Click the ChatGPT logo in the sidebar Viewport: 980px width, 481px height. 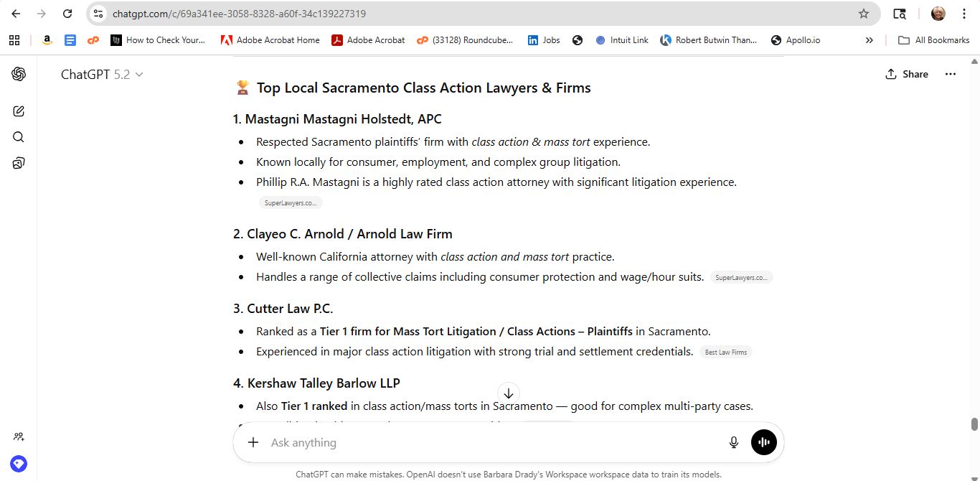click(x=19, y=74)
